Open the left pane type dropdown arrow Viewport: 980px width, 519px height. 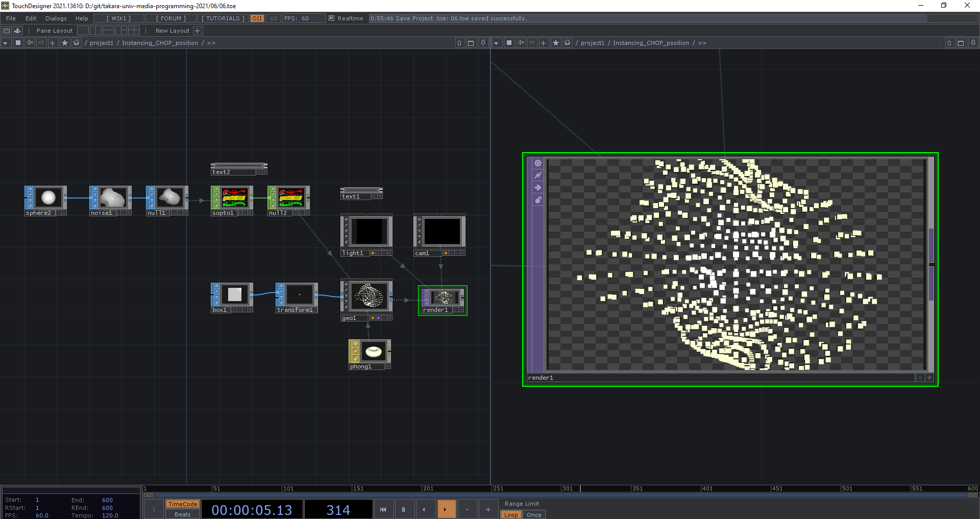(x=6, y=43)
